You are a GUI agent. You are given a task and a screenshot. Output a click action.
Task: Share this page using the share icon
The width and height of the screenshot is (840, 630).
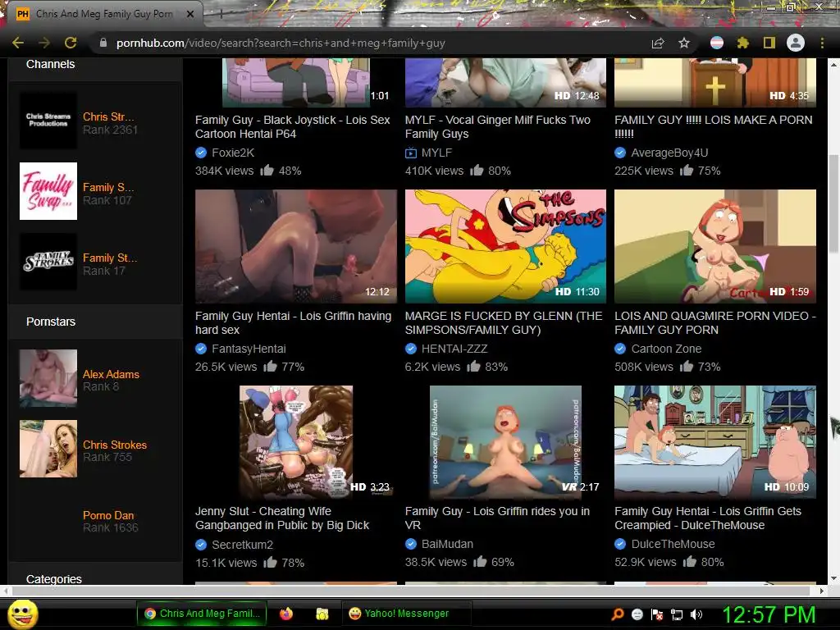(x=658, y=43)
